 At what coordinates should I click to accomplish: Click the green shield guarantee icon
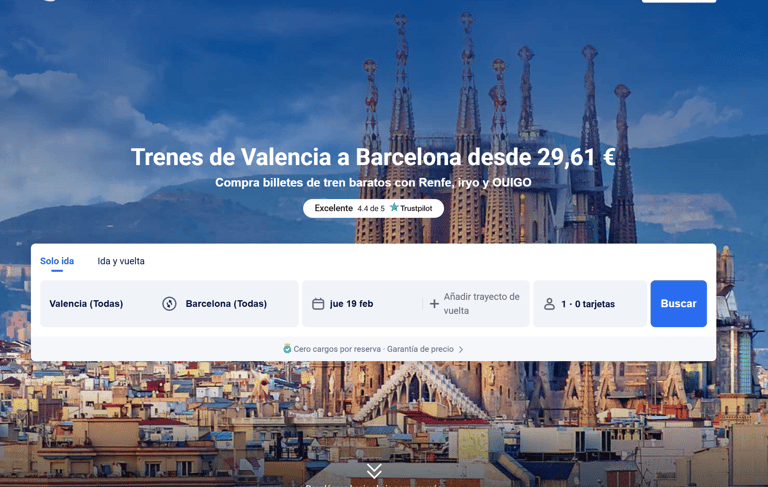[x=287, y=349]
